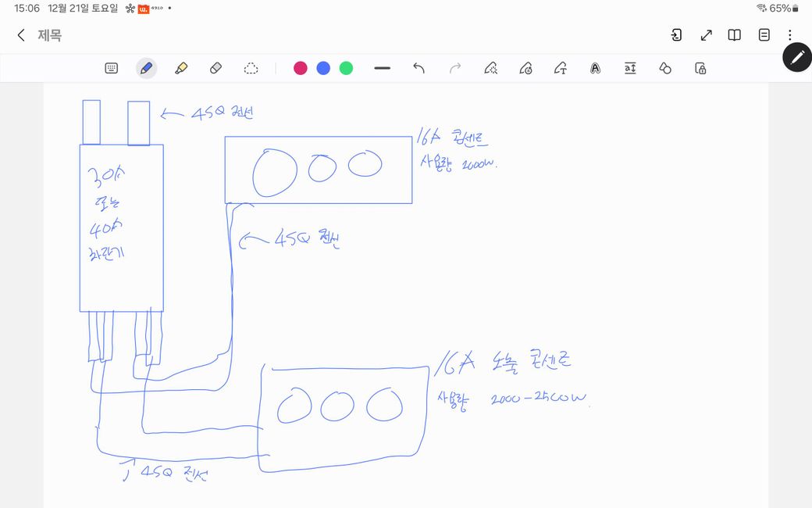Switch to keyboard text input
This screenshot has height=508, width=812.
111,68
